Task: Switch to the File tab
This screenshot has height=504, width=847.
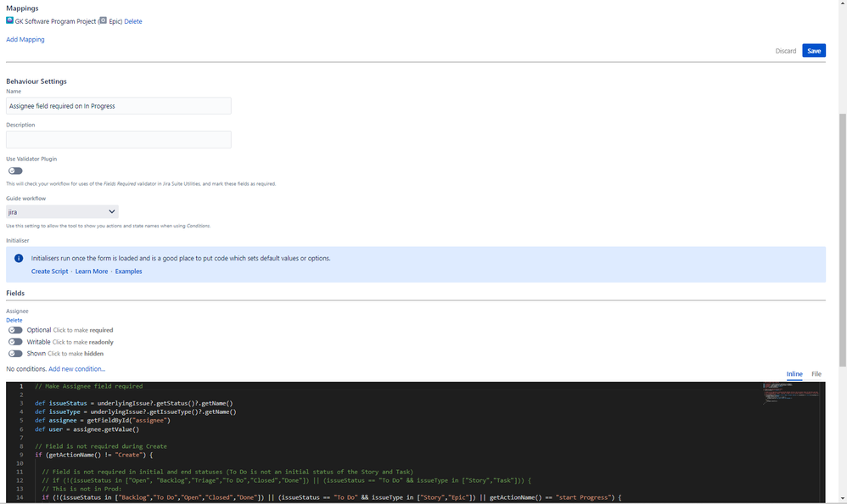Action: click(x=816, y=373)
